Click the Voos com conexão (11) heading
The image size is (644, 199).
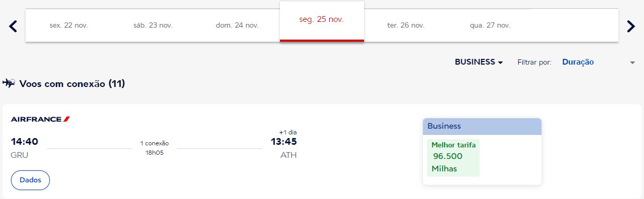(72, 83)
